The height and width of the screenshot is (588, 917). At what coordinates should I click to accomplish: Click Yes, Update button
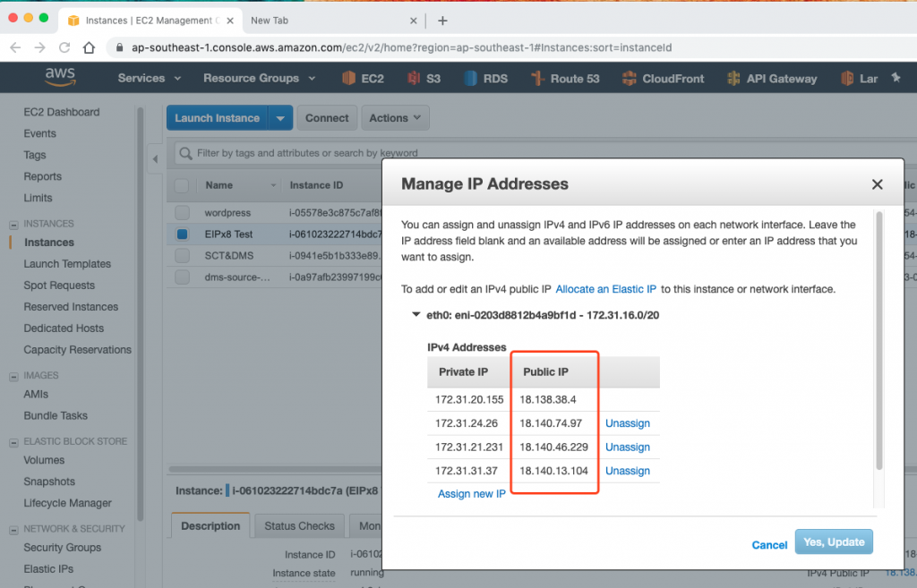pyautogui.click(x=834, y=541)
